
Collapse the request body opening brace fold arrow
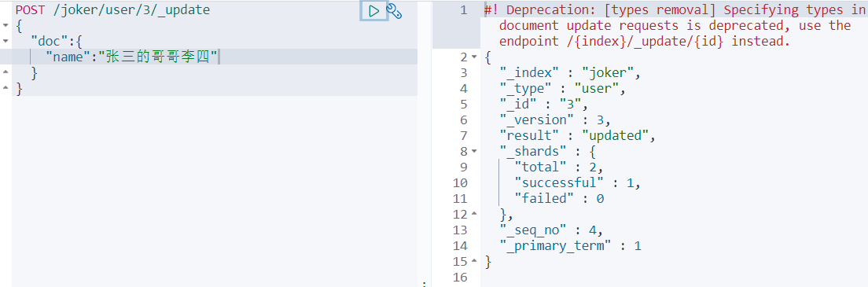point(6,25)
